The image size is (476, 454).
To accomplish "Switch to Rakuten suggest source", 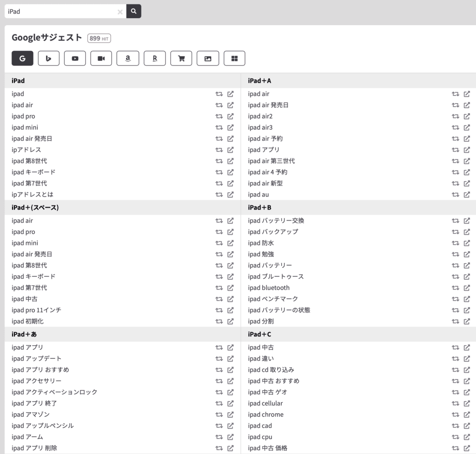I will 154,58.
